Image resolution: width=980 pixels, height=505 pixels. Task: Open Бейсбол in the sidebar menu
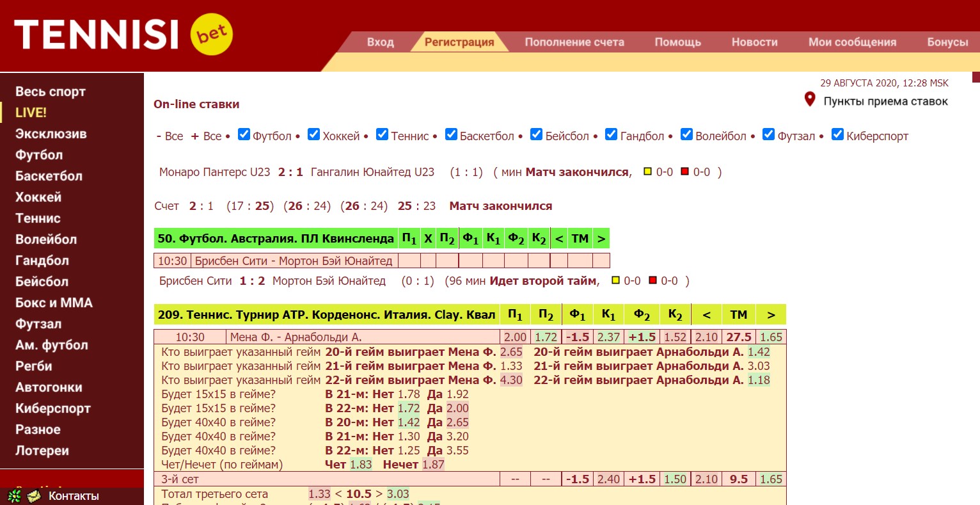coord(42,282)
